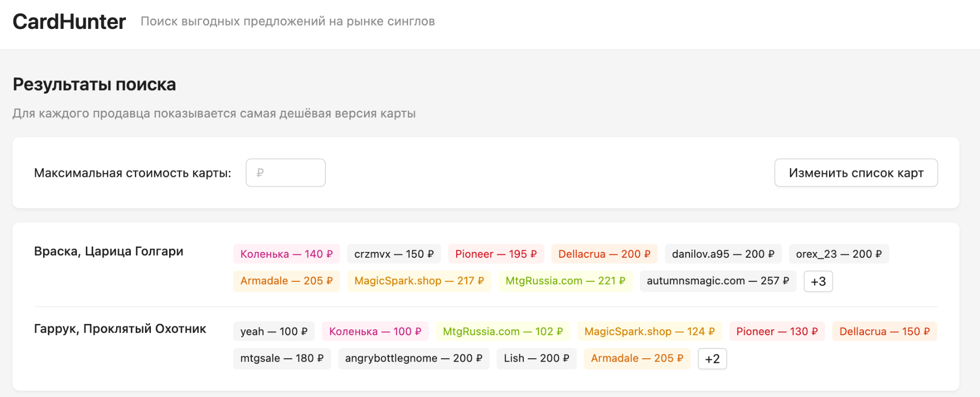Open angrybottlegnome offer for 200 ₽

click(x=413, y=359)
